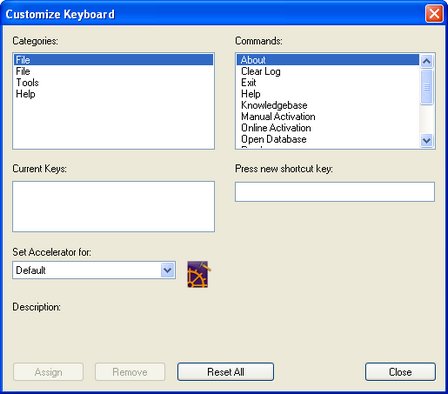Viewport: 448px width, 394px height.
Task: Click the Commands list scrollbar thumb
Action: coord(427,87)
